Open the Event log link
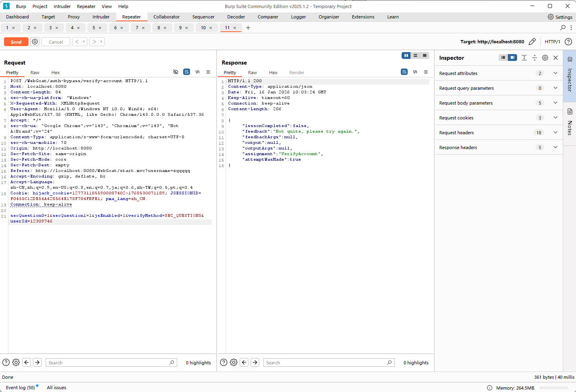Screen dimensions: 576x392 20,388
